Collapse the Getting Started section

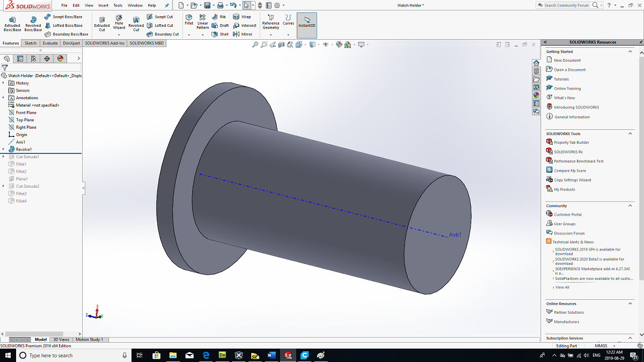click(x=631, y=51)
